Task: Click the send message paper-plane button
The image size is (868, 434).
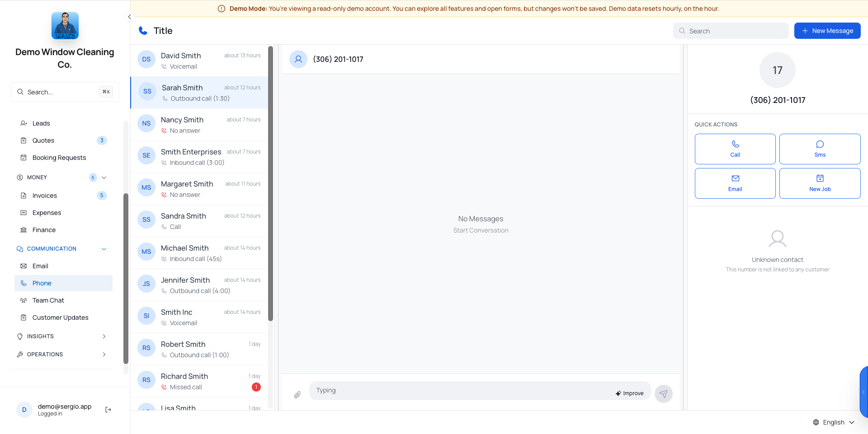Action: point(664,394)
